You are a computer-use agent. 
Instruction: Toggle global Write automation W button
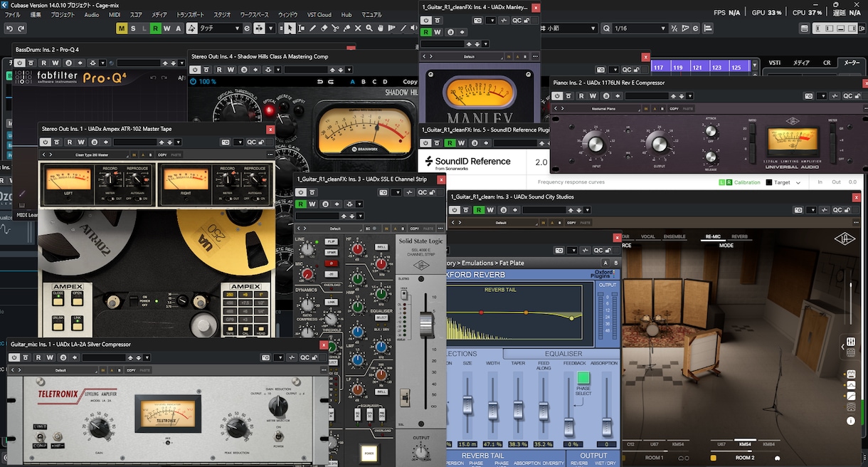pyautogui.click(x=166, y=28)
